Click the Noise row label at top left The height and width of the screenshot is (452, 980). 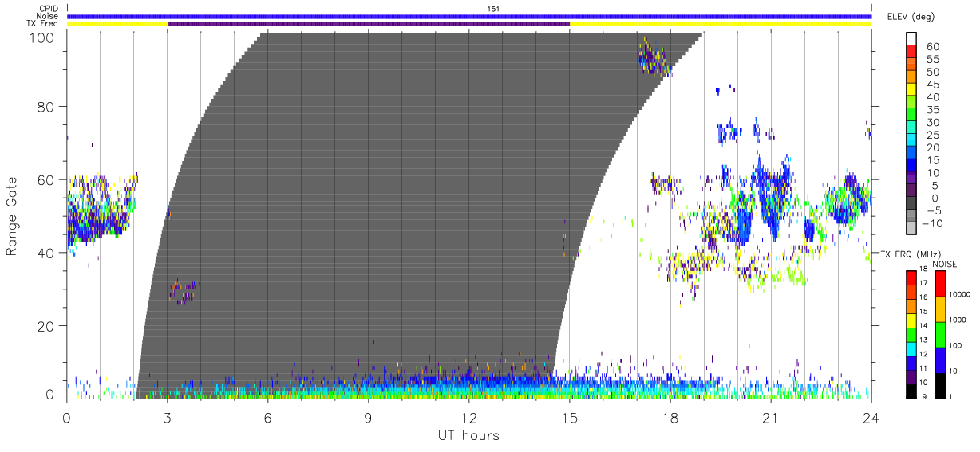(x=48, y=16)
